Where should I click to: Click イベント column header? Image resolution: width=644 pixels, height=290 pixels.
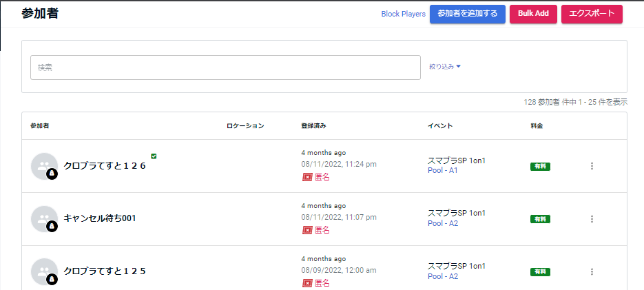440,125
